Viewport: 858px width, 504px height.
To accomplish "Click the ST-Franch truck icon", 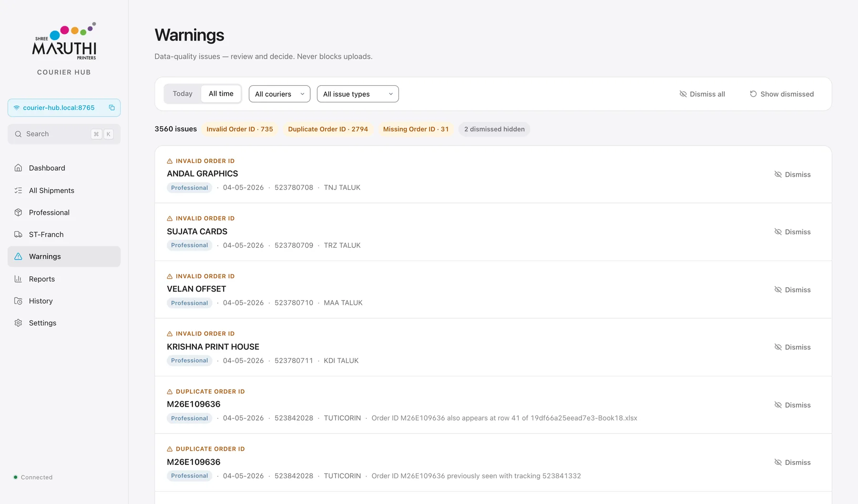I will pos(18,234).
